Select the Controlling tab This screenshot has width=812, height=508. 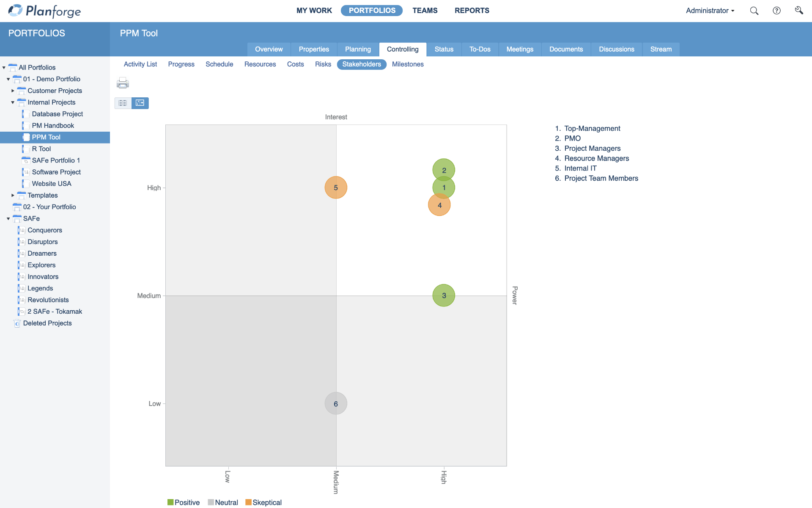[x=402, y=49]
